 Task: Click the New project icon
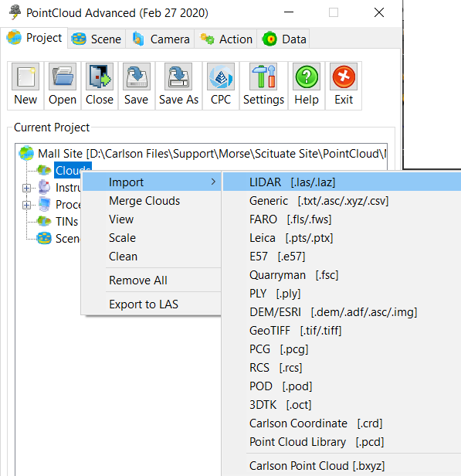pyautogui.click(x=25, y=76)
